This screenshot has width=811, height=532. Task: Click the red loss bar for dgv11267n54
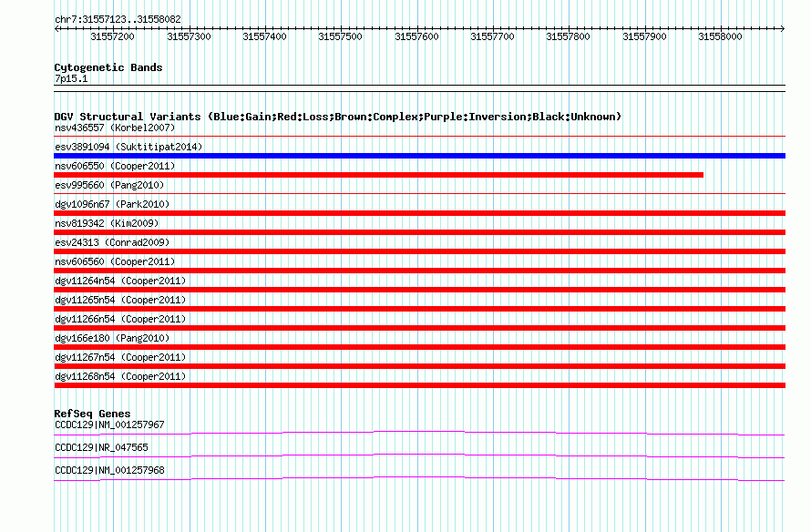(x=419, y=366)
